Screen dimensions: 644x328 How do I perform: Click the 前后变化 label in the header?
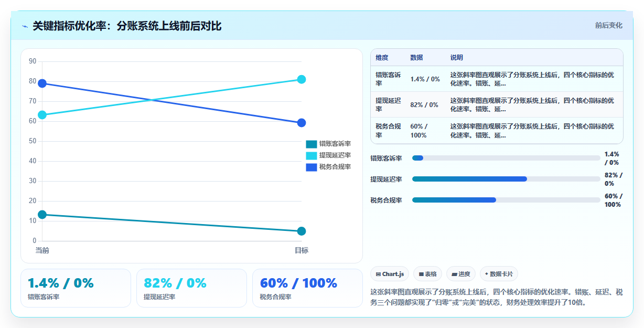[x=608, y=25]
